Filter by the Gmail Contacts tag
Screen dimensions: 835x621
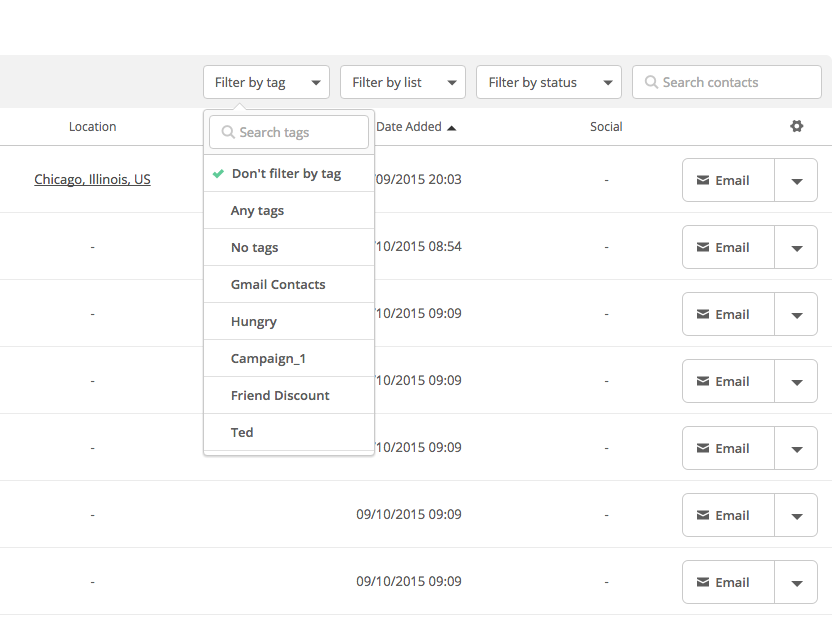click(x=278, y=285)
